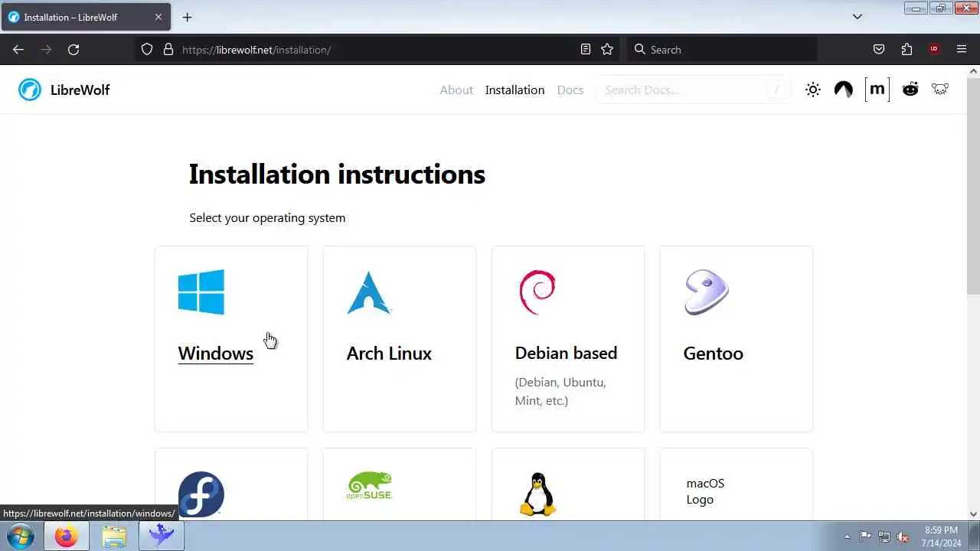Open the Arch Linux installation link

389,353
